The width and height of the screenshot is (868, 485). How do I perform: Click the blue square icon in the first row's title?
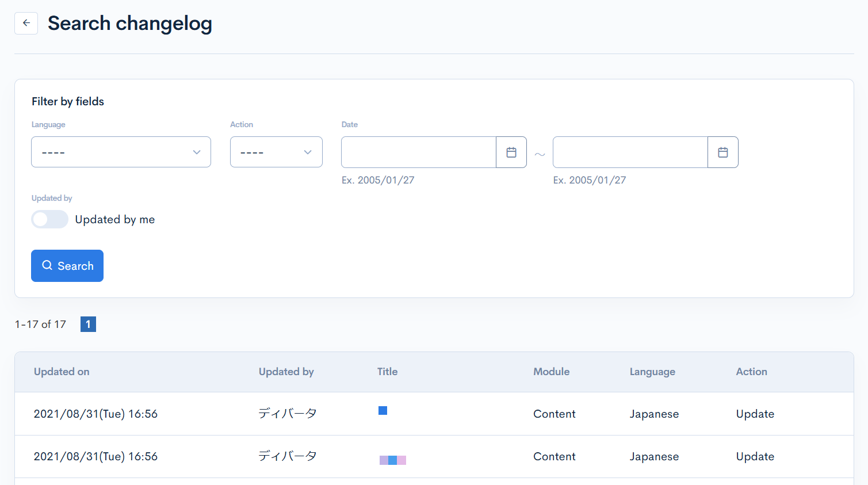coord(383,410)
